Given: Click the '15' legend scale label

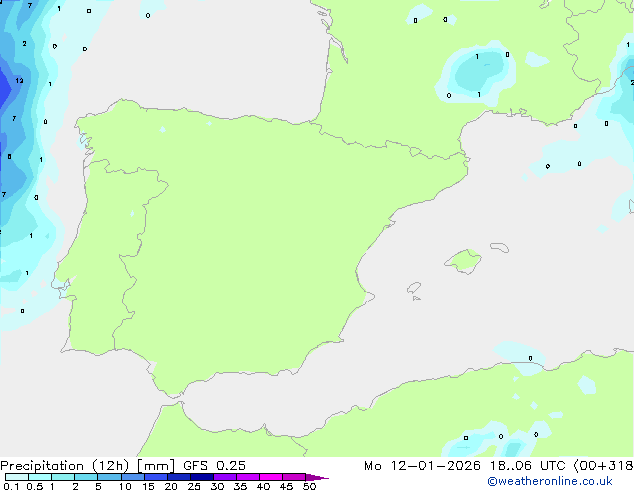Looking at the screenshot, I should click(x=148, y=486).
